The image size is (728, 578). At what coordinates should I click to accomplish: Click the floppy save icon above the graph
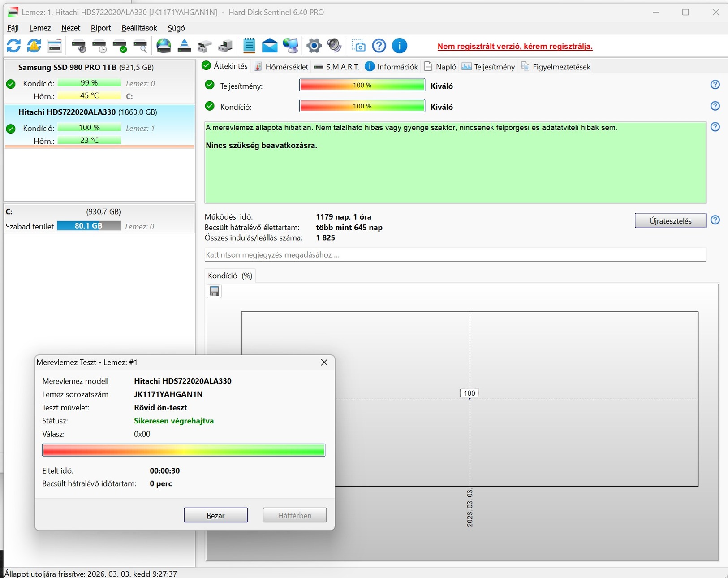215,291
